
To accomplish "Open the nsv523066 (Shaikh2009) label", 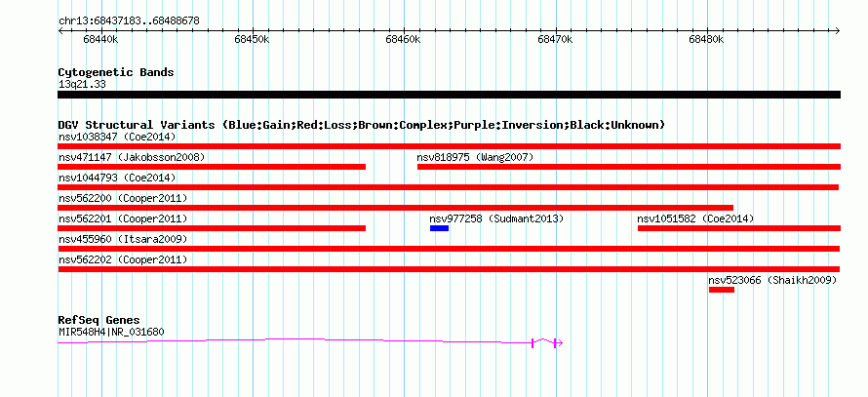I will pyautogui.click(x=772, y=281).
